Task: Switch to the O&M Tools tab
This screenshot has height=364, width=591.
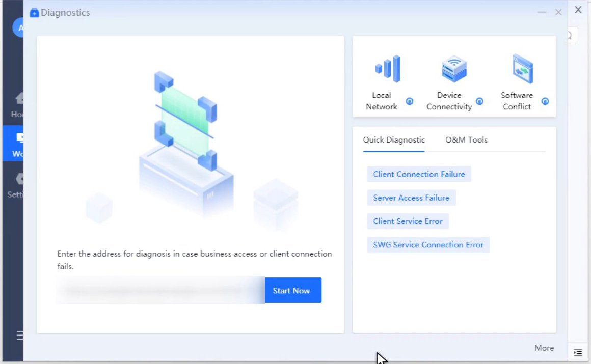Action: pyautogui.click(x=466, y=140)
